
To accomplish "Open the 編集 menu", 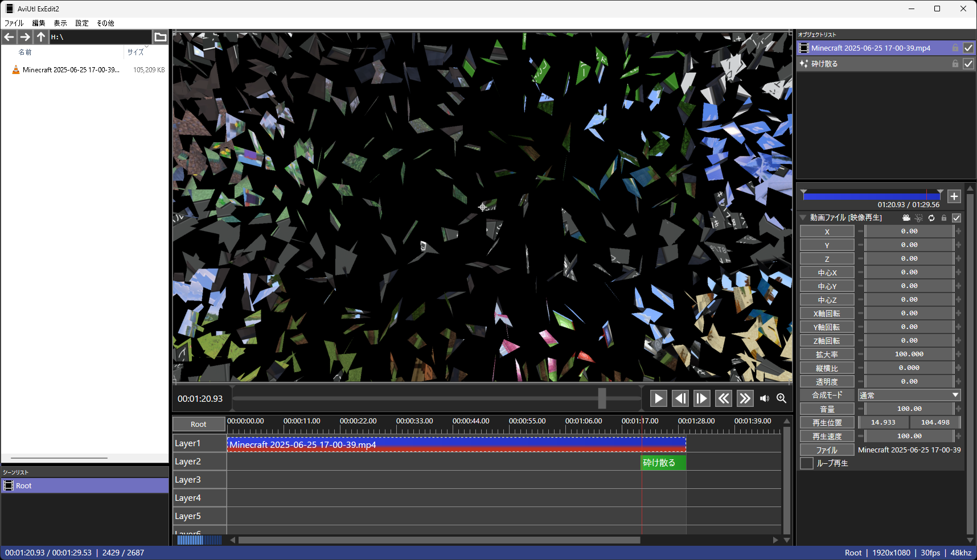I will click(39, 23).
